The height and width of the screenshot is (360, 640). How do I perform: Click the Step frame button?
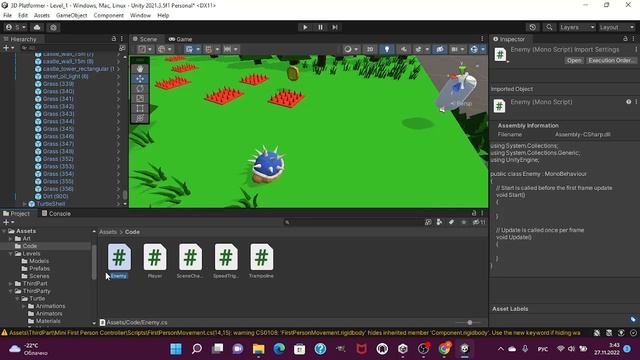pyautogui.click(x=335, y=27)
